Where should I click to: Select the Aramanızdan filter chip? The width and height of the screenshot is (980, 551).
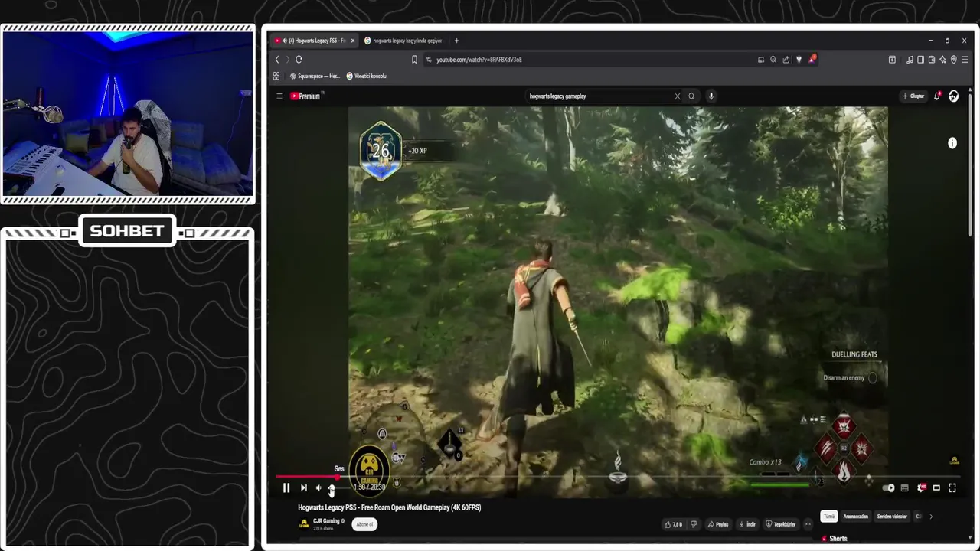855,517
